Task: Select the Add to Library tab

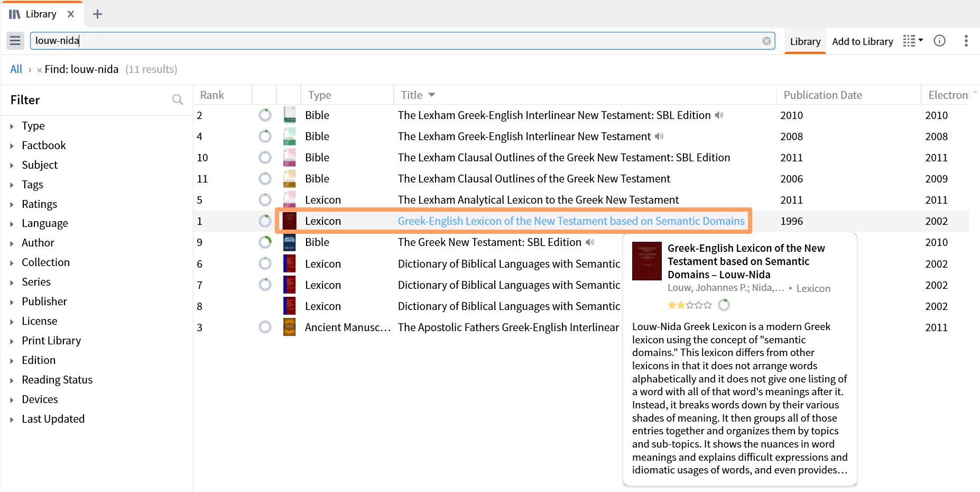Action: click(862, 41)
